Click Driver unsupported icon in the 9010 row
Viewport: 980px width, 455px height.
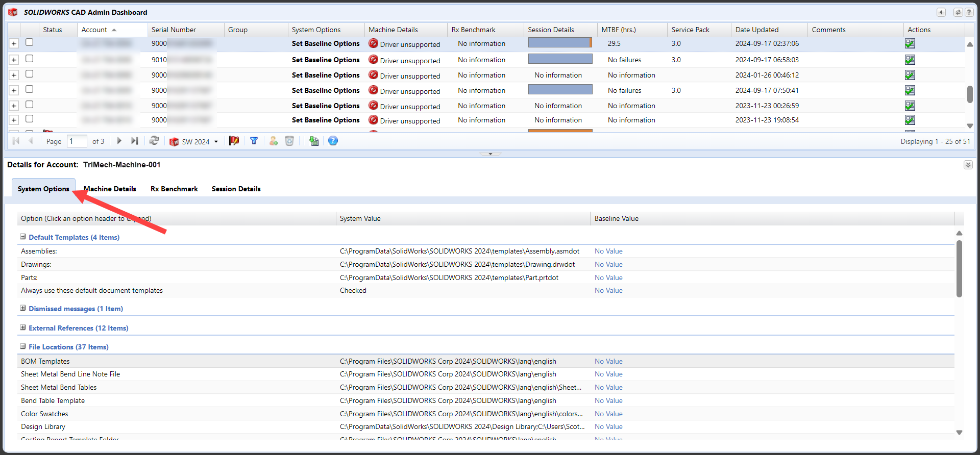(373, 60)
